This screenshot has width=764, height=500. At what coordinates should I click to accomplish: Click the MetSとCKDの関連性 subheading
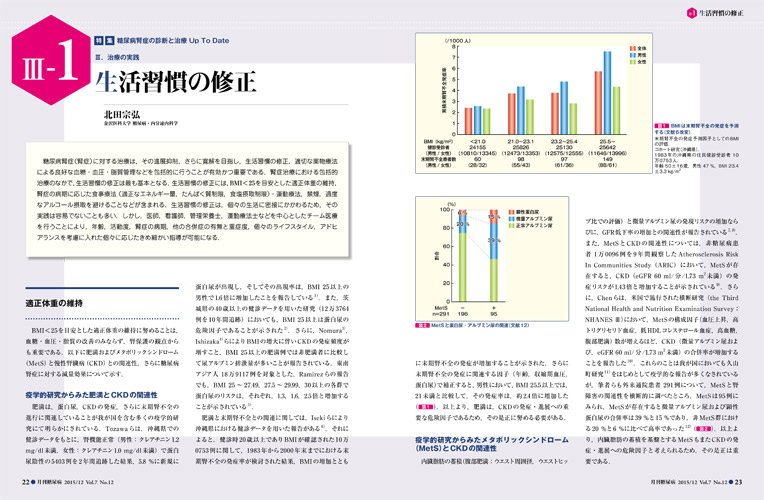[492, 443]
